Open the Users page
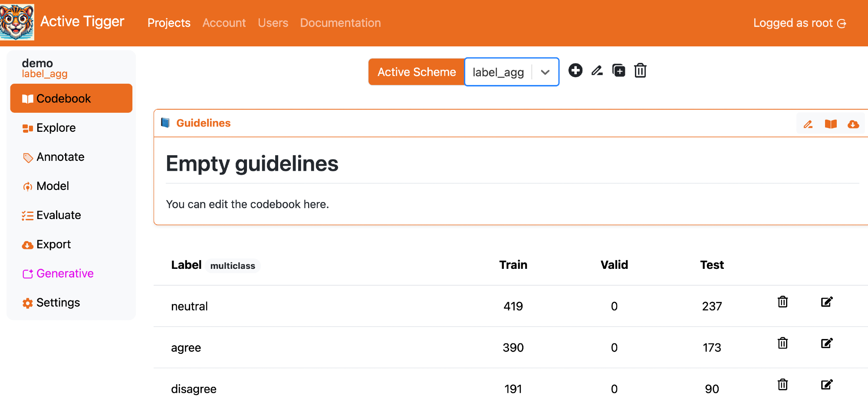This screenshot has height=405, width=868. tap(273, 23)
